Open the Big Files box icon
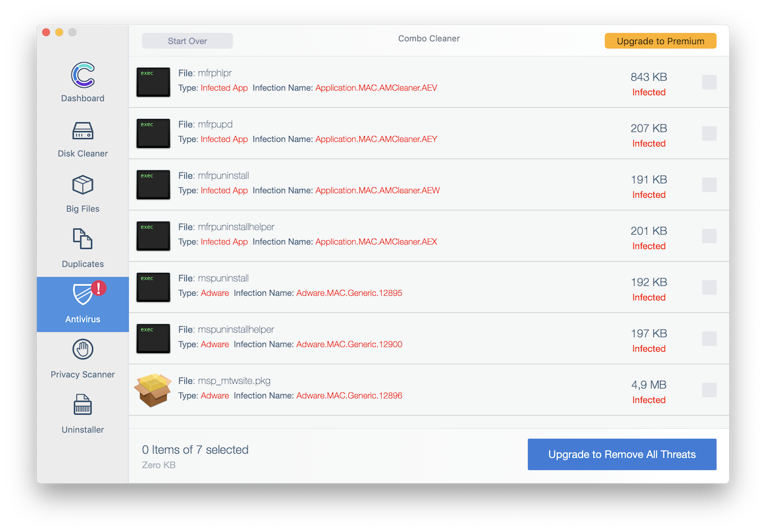 [x=83, y=185]
